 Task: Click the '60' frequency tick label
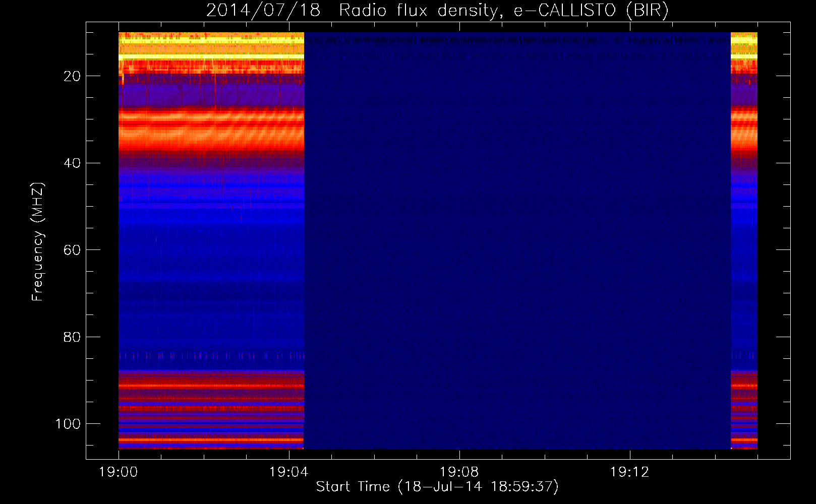pyautogui.click(x=72, y=250)
